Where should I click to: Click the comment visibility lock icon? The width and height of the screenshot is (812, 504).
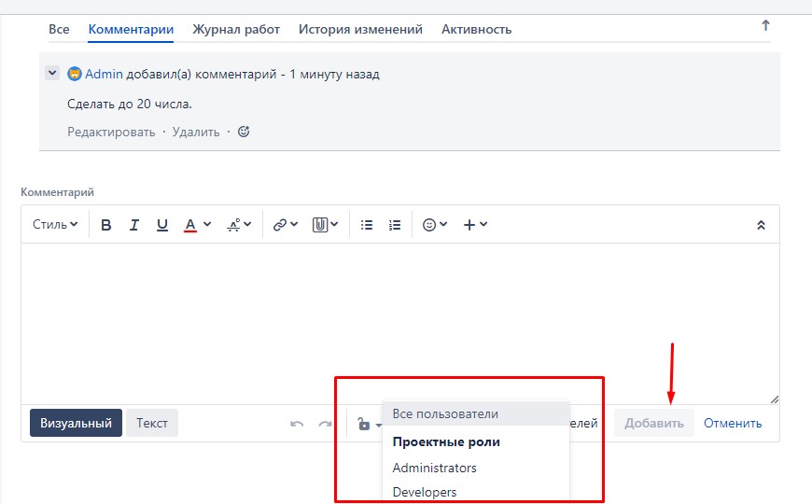[364, 425]
